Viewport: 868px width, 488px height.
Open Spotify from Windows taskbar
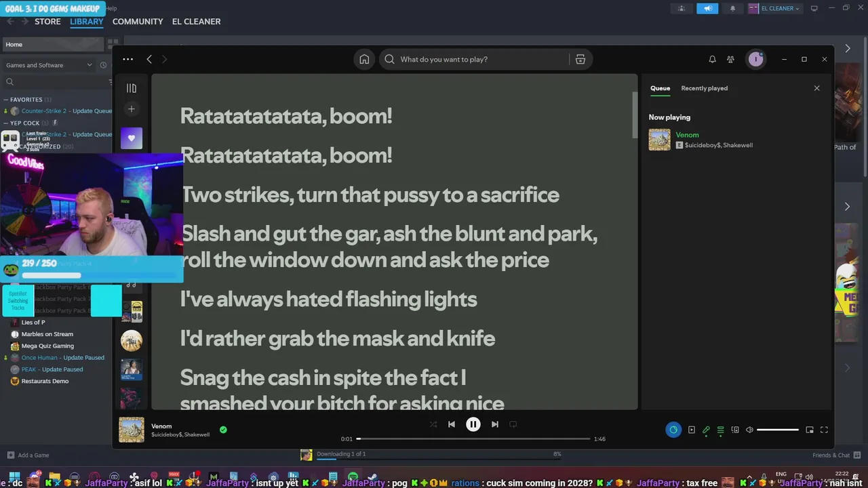click(x=353, y=477)
